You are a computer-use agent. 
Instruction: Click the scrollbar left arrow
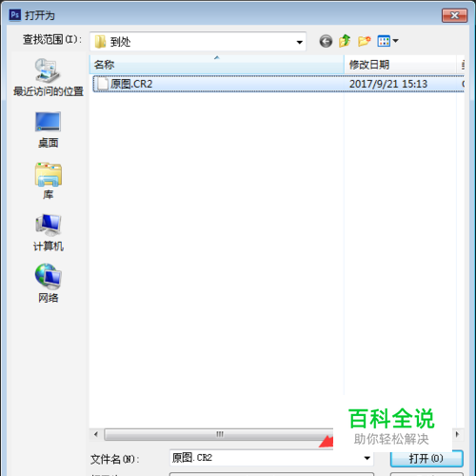pyautogui.click(x=96, y=434)
